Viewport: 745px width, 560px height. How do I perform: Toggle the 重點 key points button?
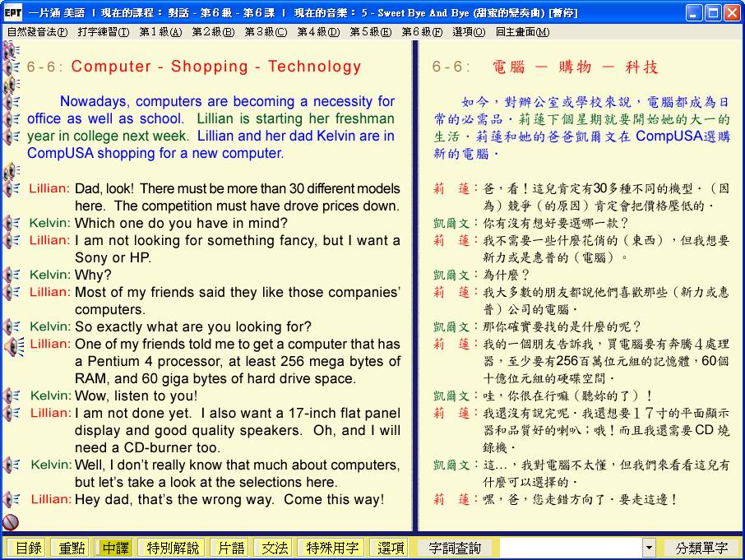tap(69, 548)
